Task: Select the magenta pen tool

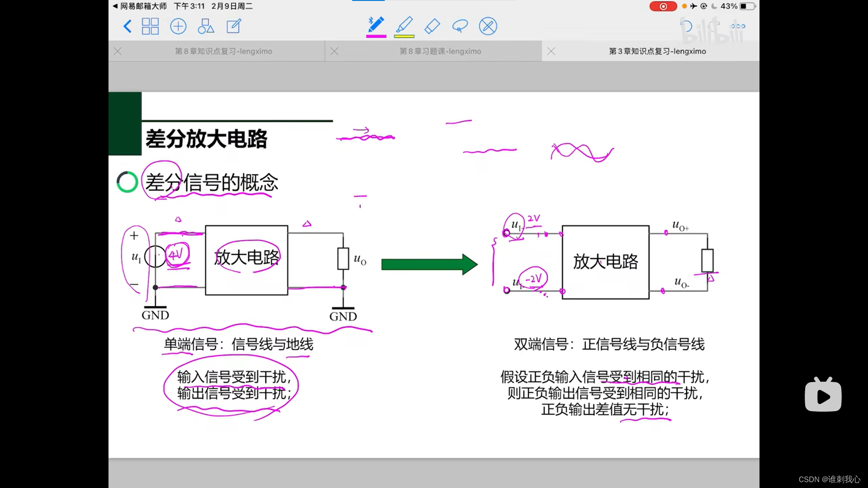Action: [376, 25]
